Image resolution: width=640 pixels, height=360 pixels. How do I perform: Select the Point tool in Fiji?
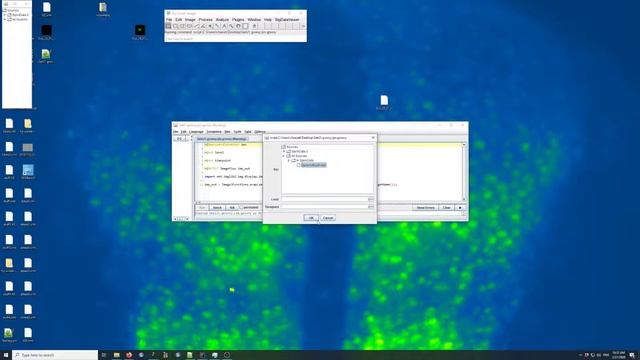coord(210,26)
